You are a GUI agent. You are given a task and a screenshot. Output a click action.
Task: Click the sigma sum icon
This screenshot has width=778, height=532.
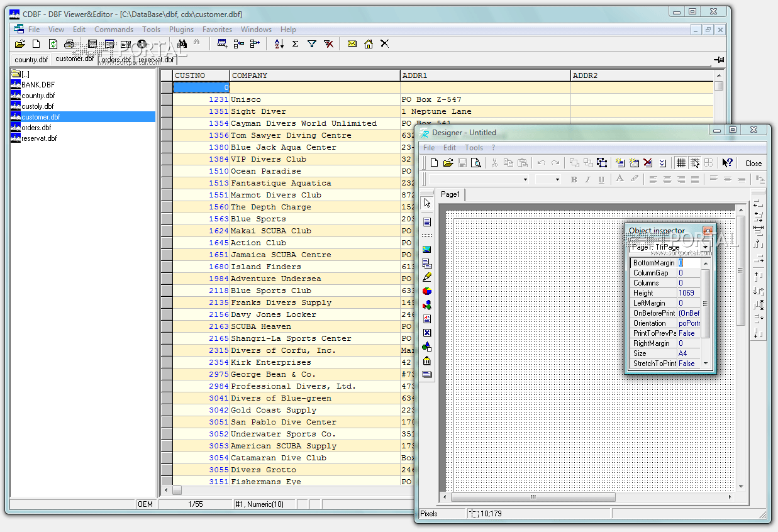[296, 44]
